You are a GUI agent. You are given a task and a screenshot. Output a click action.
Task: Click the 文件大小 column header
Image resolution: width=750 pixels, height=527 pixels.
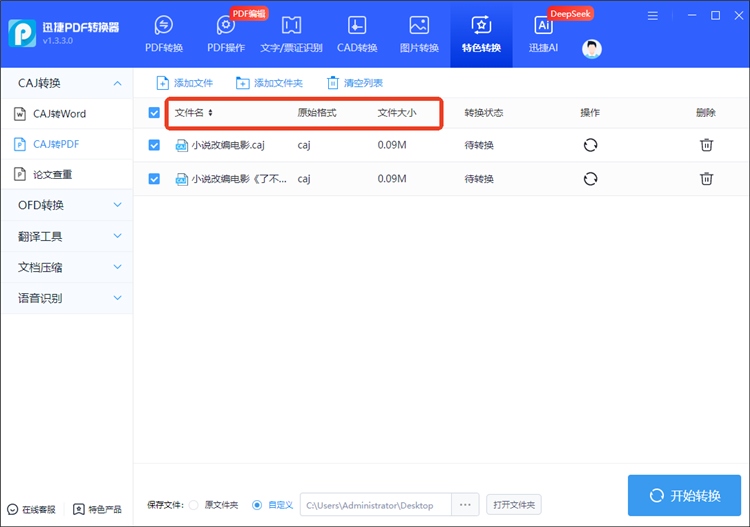[x=397, y=113]
